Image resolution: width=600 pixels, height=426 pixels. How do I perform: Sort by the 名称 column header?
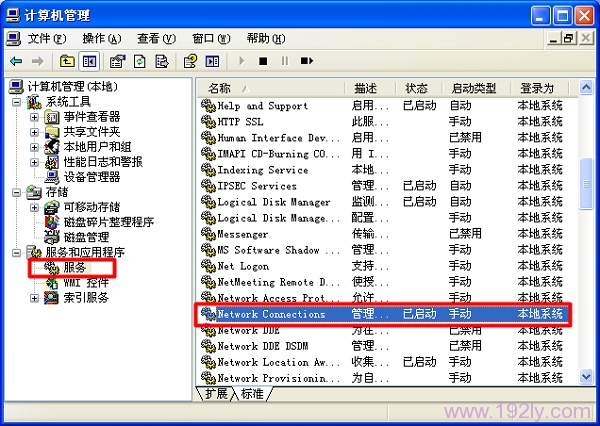271,89
